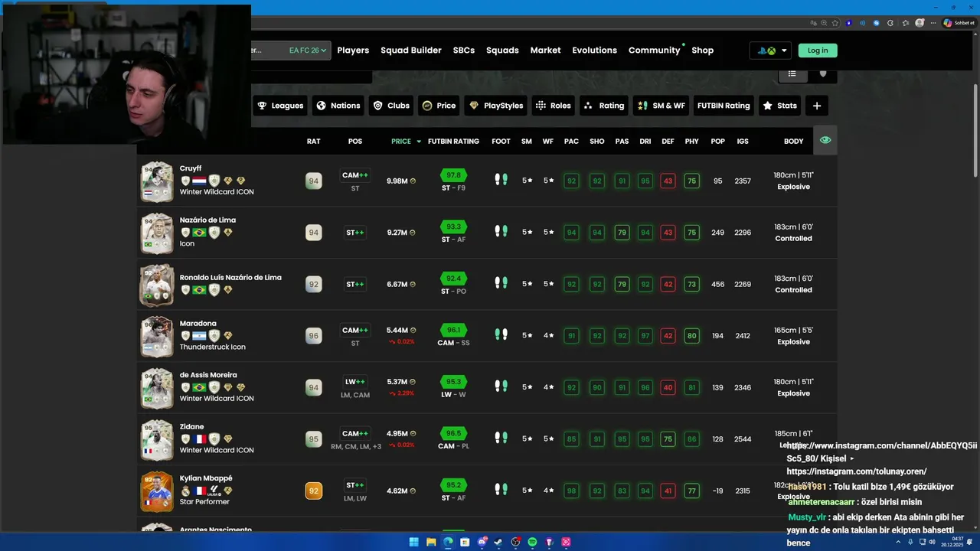This screenshot has height=551, width=980.
Task: Click Kylian Mbappé's orange card image
Action: 157,491
